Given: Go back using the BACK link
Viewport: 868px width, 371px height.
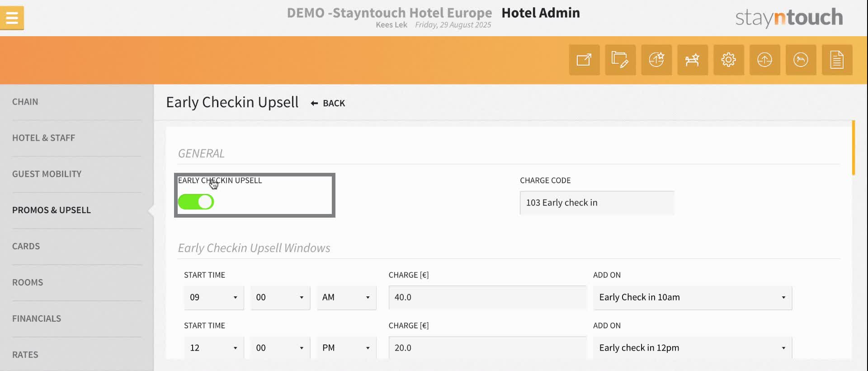Looking at the screenshot, I should point(328,103).
